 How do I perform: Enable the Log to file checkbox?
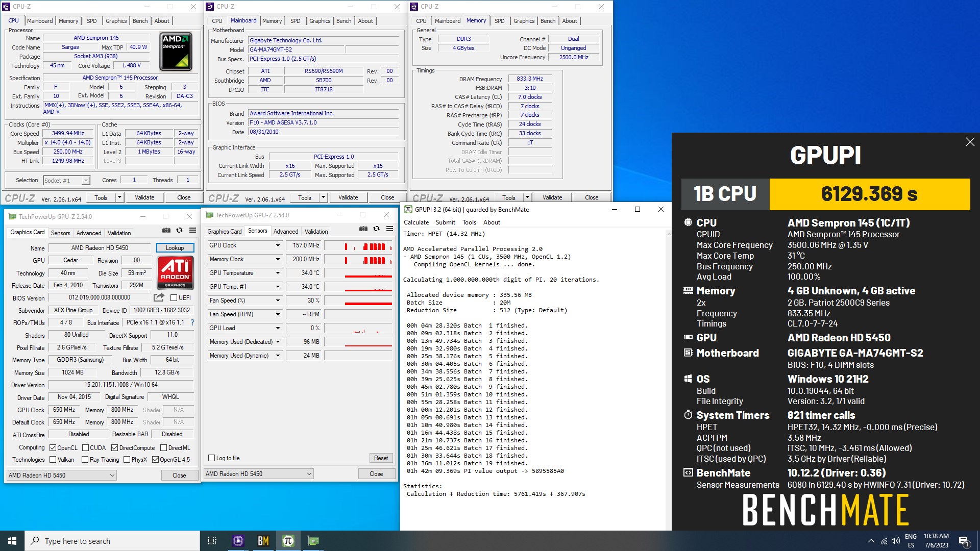(x=212, y=458)
